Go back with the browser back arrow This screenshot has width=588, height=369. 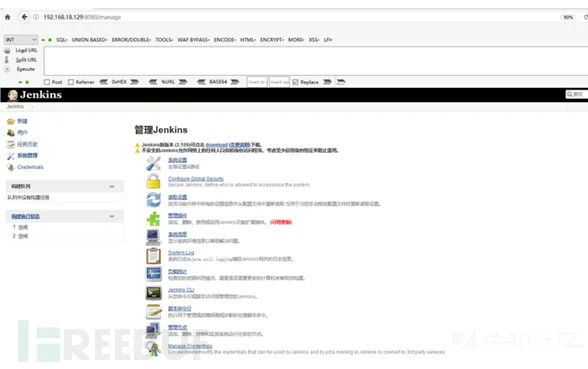coord(24,17)
